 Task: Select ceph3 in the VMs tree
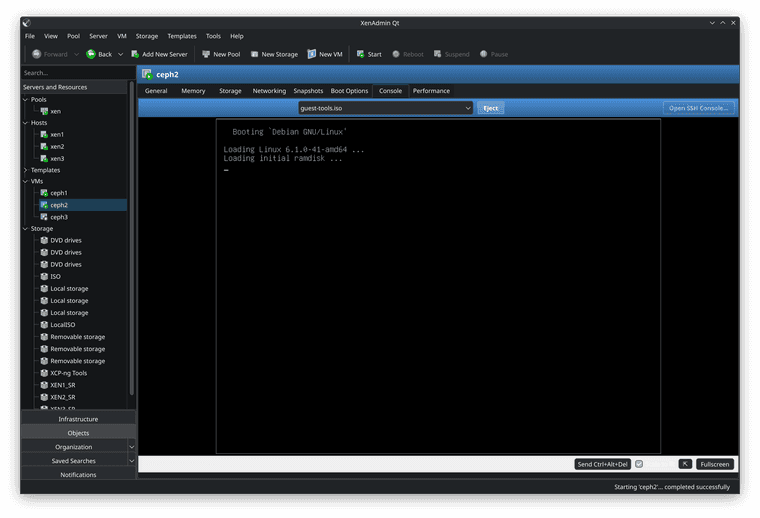point(59,217)
